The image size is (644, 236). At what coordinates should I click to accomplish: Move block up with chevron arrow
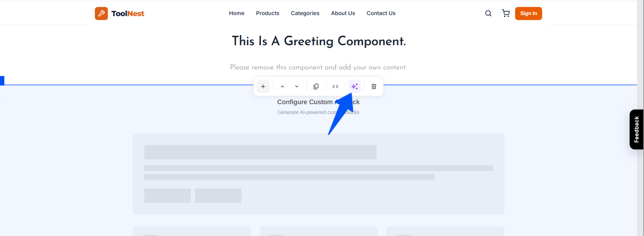[x=282, y=86]
